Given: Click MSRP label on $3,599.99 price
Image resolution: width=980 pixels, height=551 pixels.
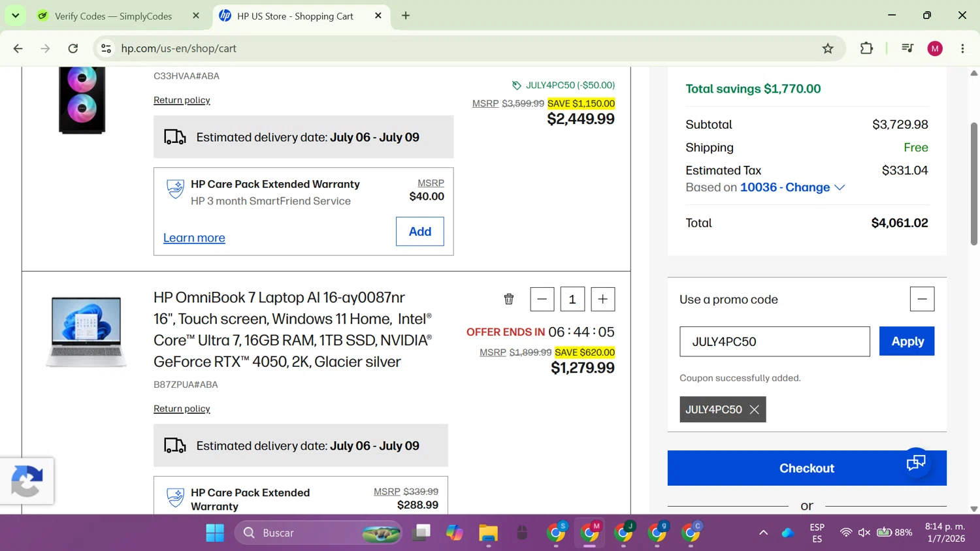Looking at the screenshot, I should 485,103.
